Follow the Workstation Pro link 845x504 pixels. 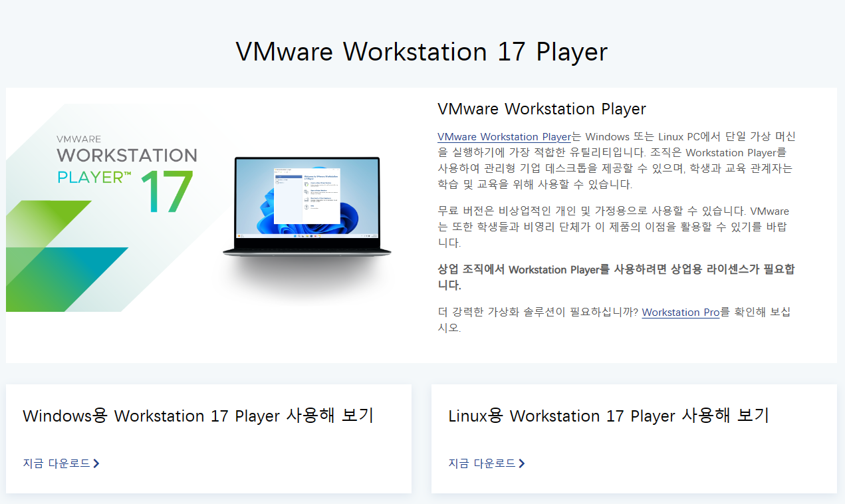[681, 312]
